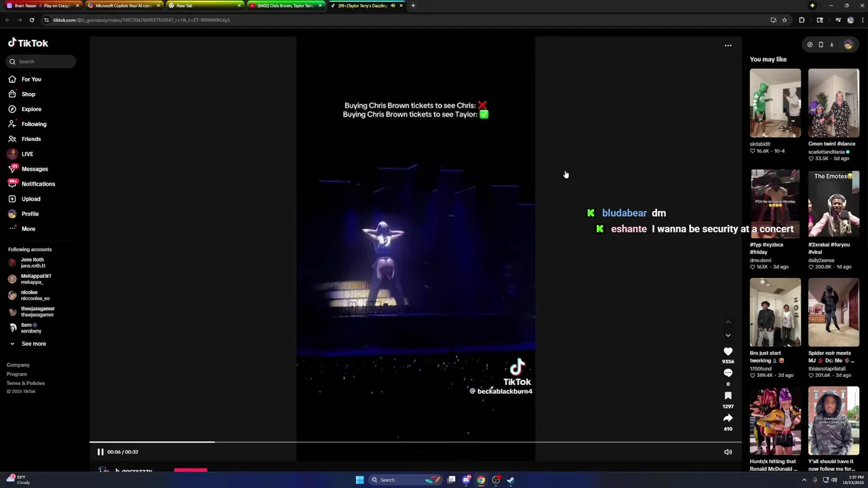Open the Company footer link

[x=18, y=365]
